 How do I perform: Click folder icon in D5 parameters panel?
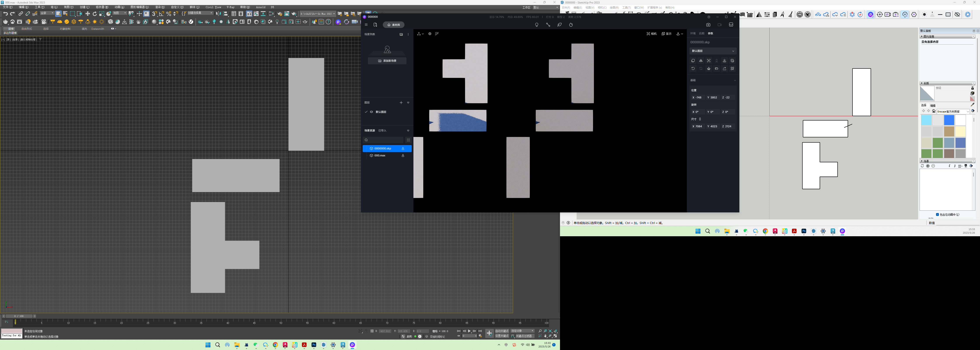point(716,68)
